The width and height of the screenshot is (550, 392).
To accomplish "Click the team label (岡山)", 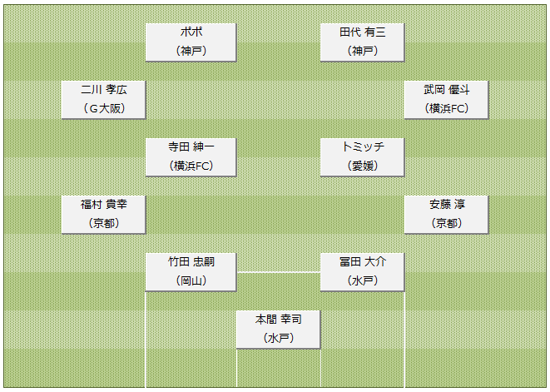I will pyautogui.click(x=191, y=280).
